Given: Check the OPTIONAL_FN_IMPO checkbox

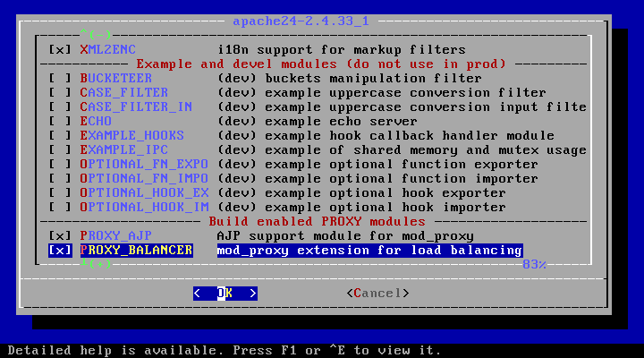Looking at the screenshot, I should pos(60,178).
